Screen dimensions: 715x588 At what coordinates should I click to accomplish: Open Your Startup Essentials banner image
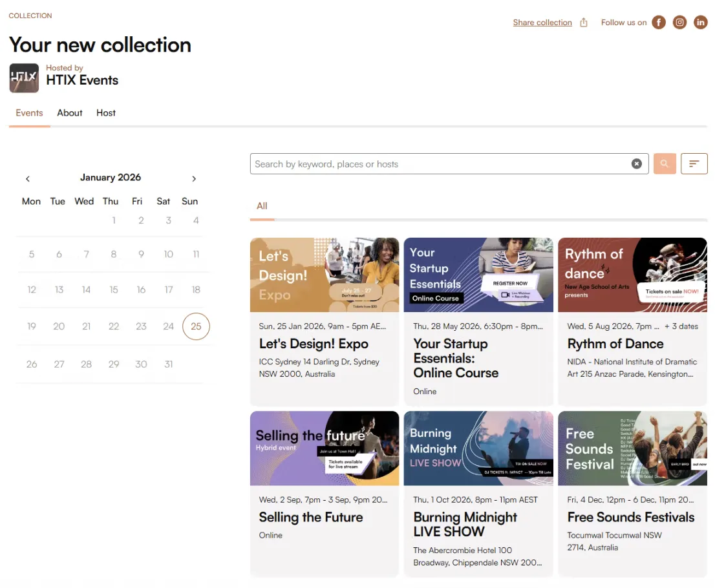[478, 275]
